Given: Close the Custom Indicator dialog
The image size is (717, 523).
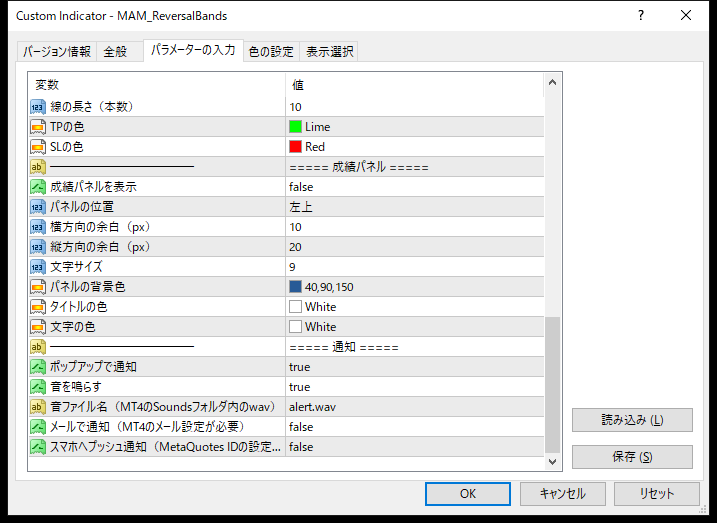Looking at the screenshot, I should coord(686,15).
